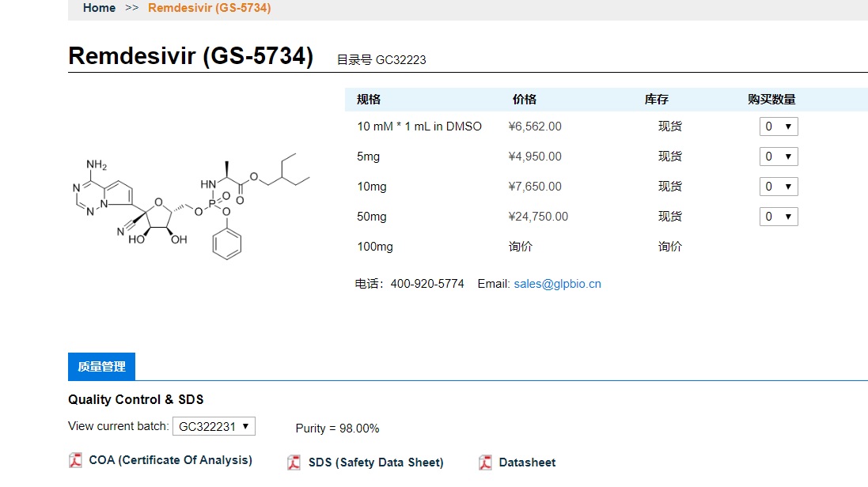Image resolution: width=868 pixels, height=487 pixels.
Task: Click the COA PDF icon
Action: coord(76,460)
